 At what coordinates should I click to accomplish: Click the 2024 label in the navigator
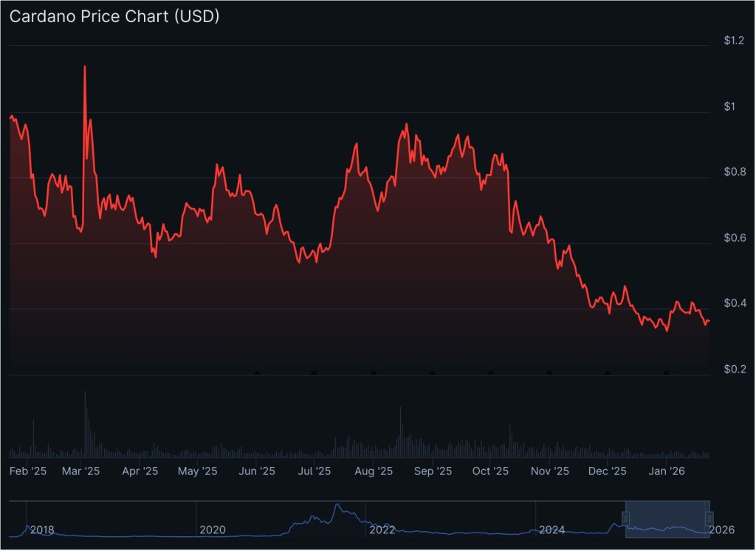tap(552, 530)
